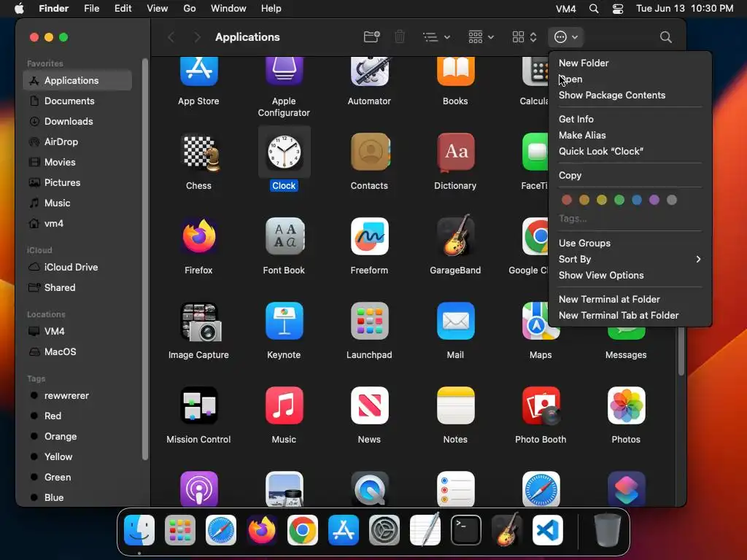Screen dimensions: 747x560
Task: Select the Mail application icon
Action: [455, 321]
